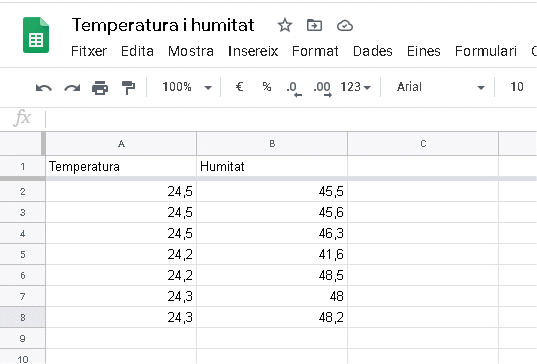
Task: Increase decimal places
Action: pos(322,88)
